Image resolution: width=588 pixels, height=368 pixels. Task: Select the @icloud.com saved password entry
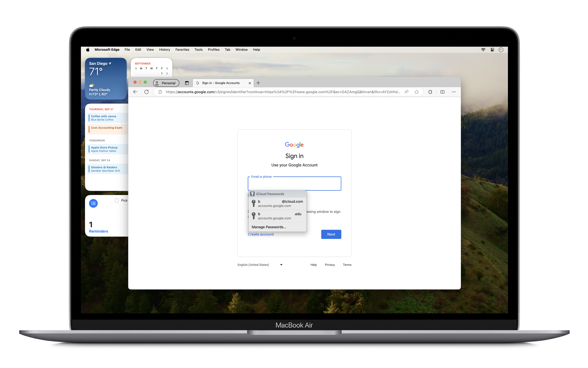(277, 203)
